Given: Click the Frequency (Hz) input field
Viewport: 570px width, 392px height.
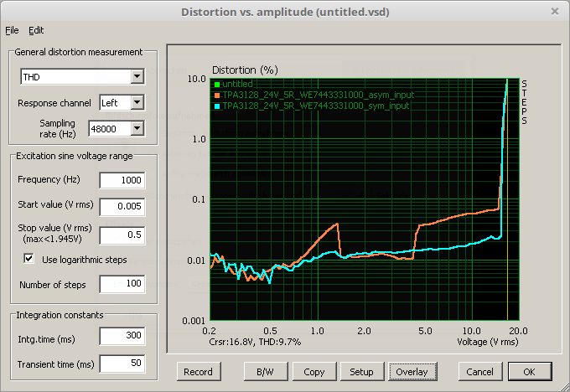Looking at the screenshot, I should (x=122, y=180).
